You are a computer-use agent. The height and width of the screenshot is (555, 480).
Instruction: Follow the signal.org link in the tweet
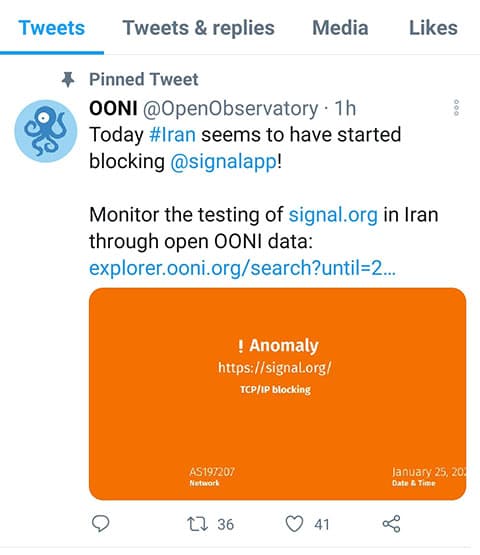(x=333, y=215)
